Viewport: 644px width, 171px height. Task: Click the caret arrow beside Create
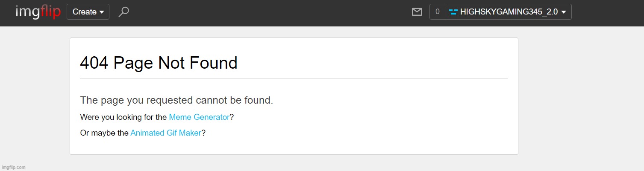click(102, 12)
